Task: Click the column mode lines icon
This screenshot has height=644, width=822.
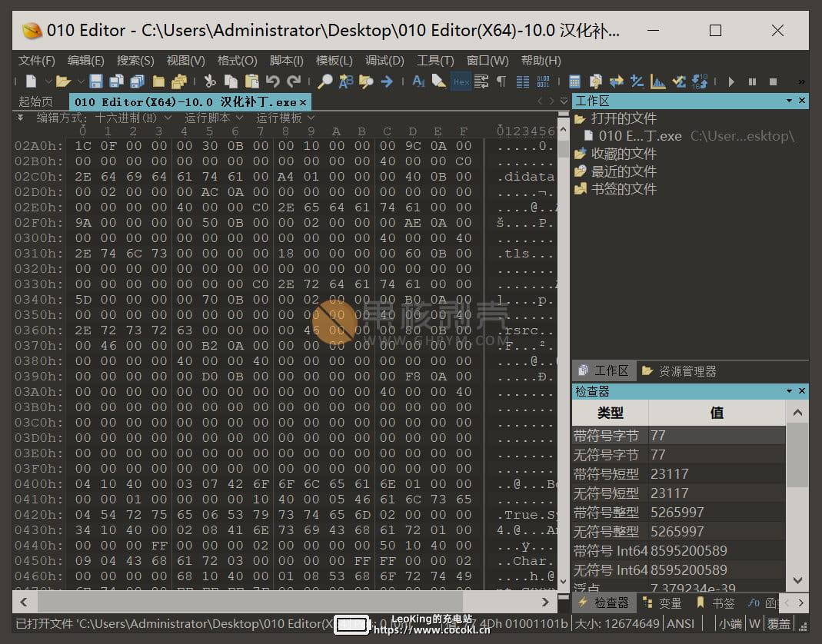Action: (x=523, y=81)
